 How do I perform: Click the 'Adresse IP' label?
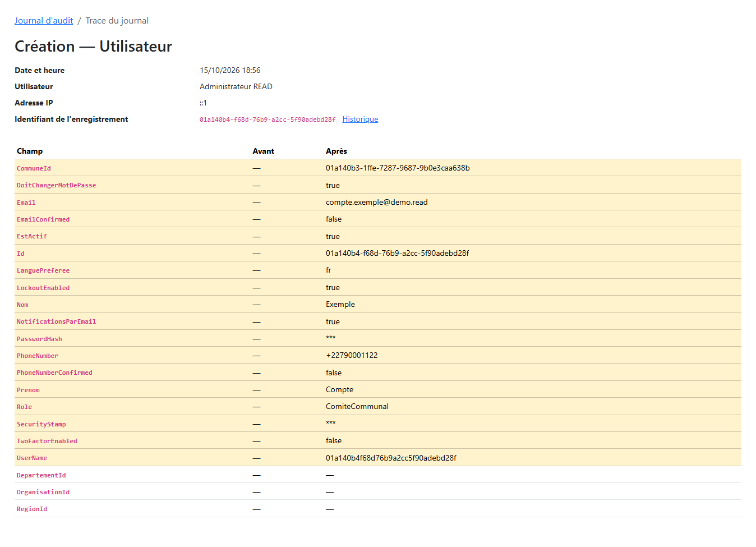point(34,103)
